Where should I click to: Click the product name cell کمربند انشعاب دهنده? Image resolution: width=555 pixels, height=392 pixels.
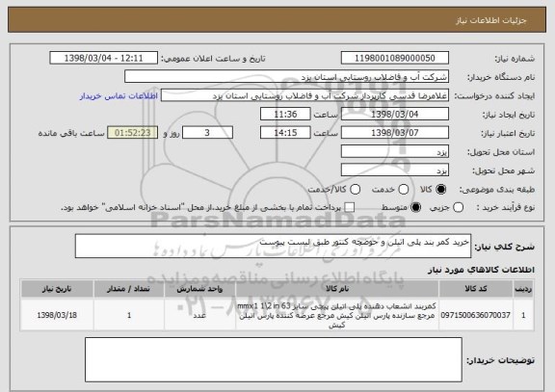point(337,315)
